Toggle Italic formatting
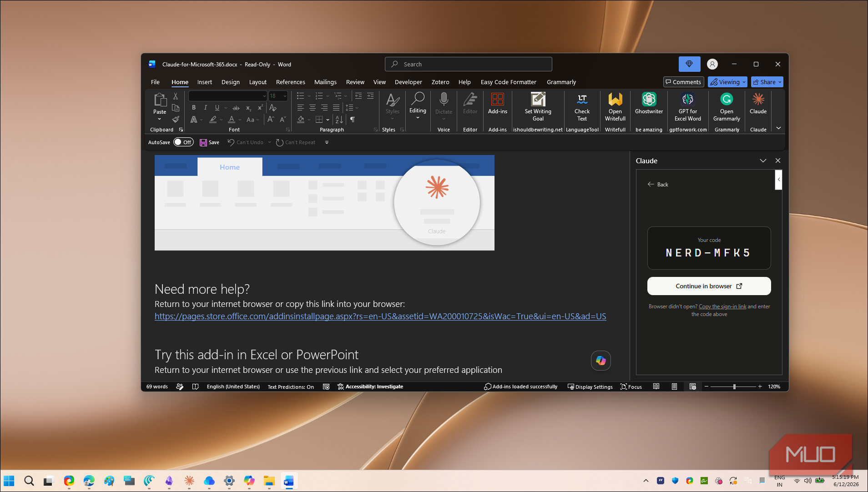 point(206,108)
